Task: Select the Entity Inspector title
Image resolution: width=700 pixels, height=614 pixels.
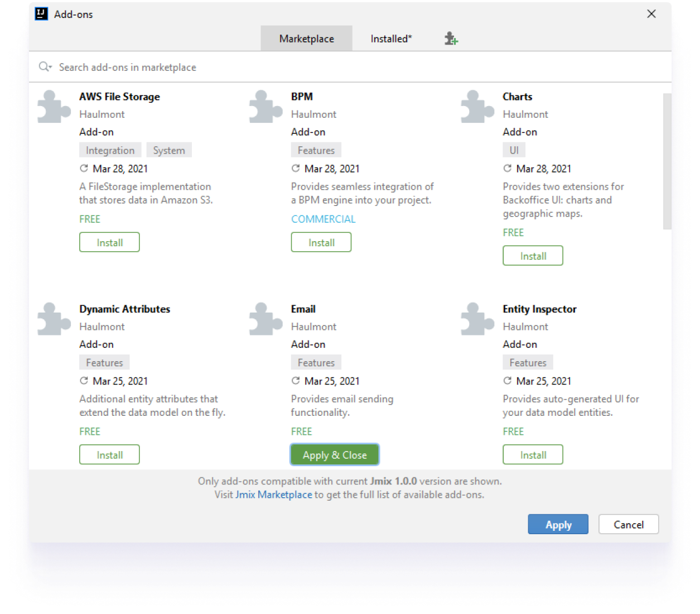Action: click(x=540, y=309)
